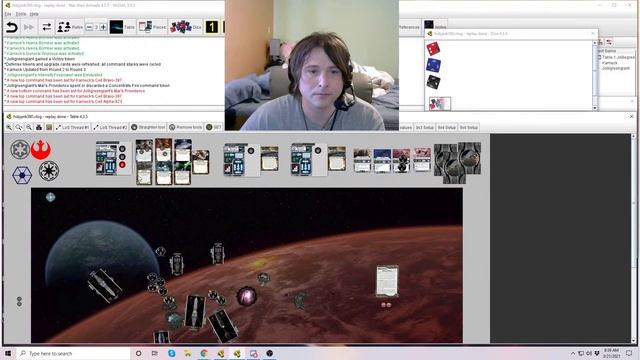Zoom in on the Table map
Image resolution: width=640 pixels, height=360 pixels.
pos(9,127)
